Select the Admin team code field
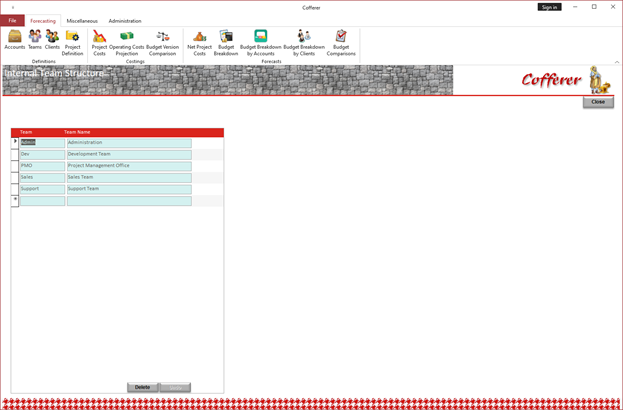The image size is (623, 410). 42,143
